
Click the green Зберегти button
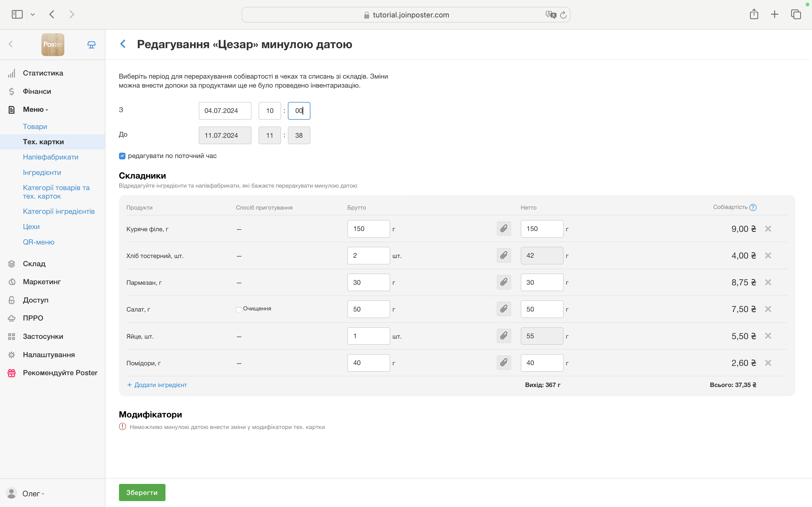click(x=142, y=492)
